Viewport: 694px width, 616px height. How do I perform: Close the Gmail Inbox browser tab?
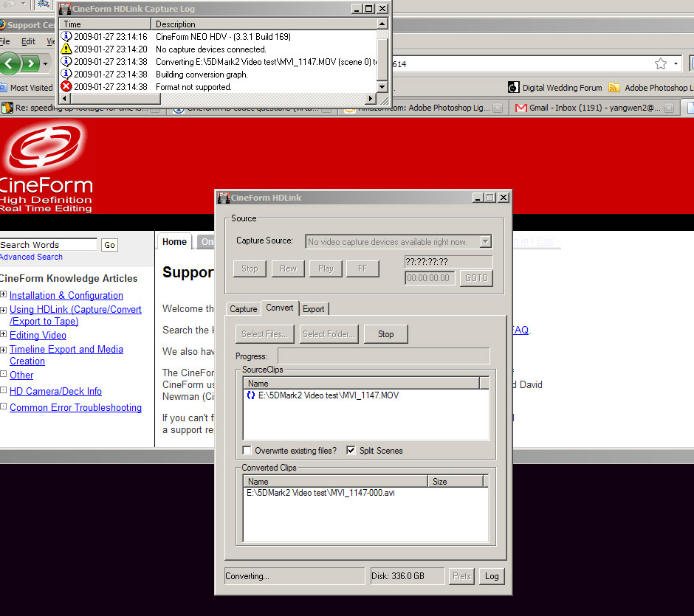coord(669,108)
